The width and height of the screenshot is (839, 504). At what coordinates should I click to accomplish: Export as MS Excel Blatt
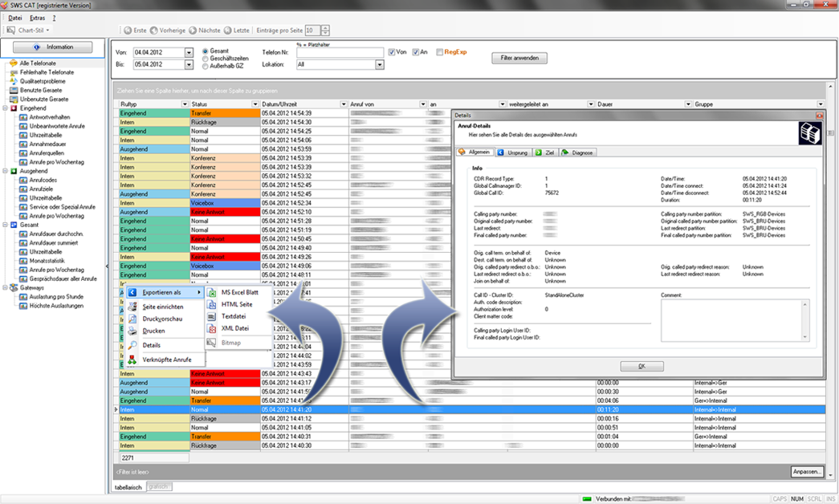point(240,292)
